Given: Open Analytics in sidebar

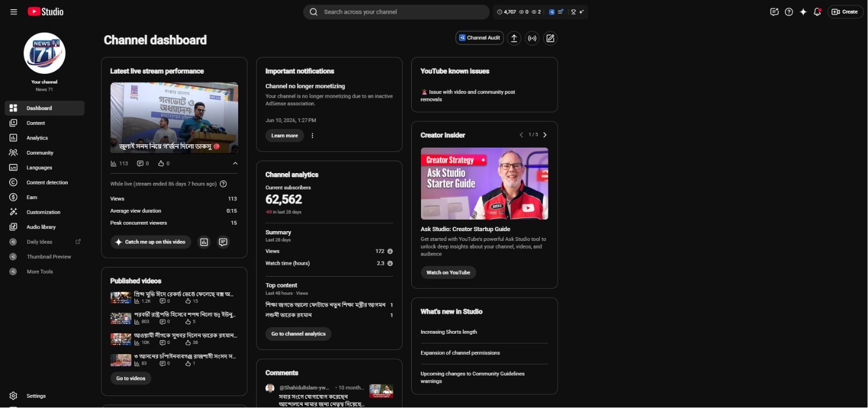Looking at the screenshot, I should point(44,138).
